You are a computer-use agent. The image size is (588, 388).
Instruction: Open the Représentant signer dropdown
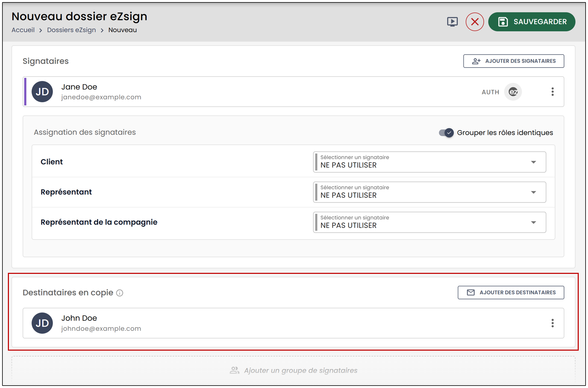click(x=430, y=192)
